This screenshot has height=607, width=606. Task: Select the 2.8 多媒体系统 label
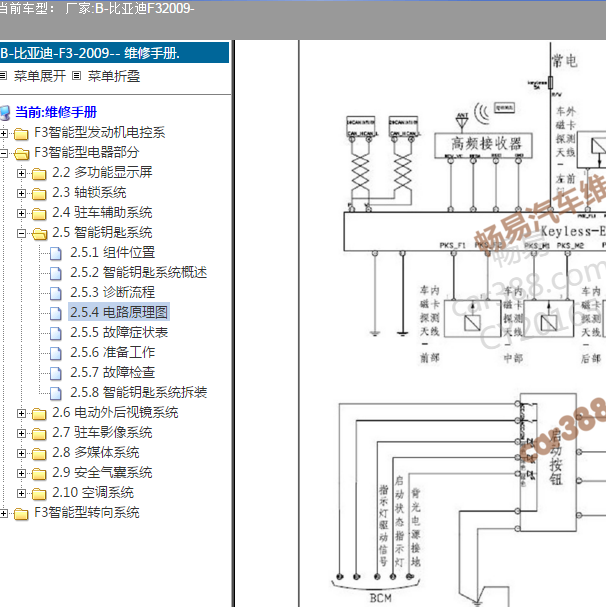(96, 453)
